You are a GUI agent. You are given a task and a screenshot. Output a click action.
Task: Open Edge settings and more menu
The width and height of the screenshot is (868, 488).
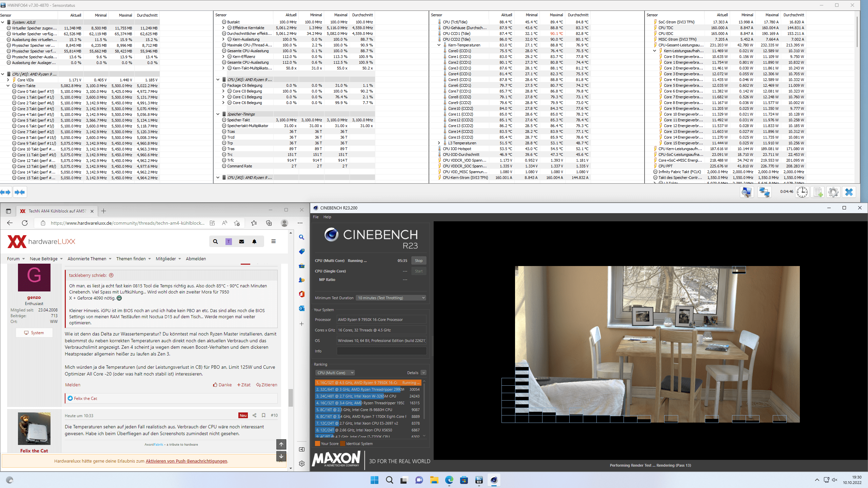click(x=300, y=223)
